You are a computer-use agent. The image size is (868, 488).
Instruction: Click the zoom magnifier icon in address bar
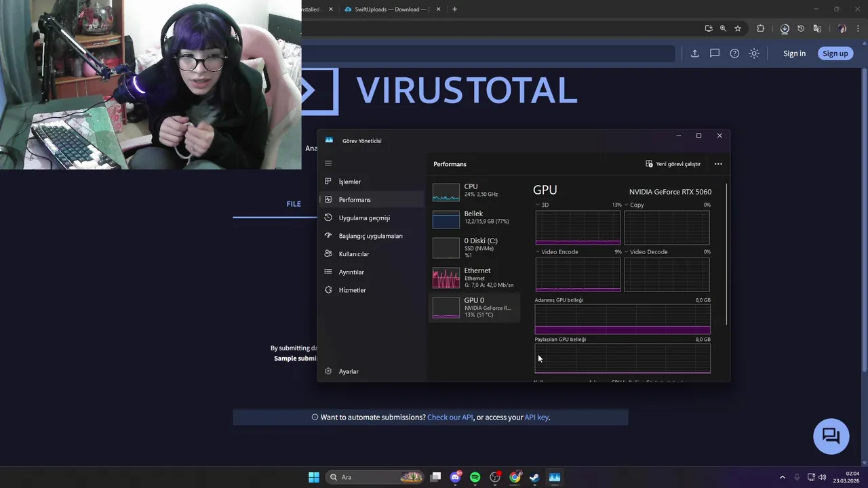coord(723,28)
